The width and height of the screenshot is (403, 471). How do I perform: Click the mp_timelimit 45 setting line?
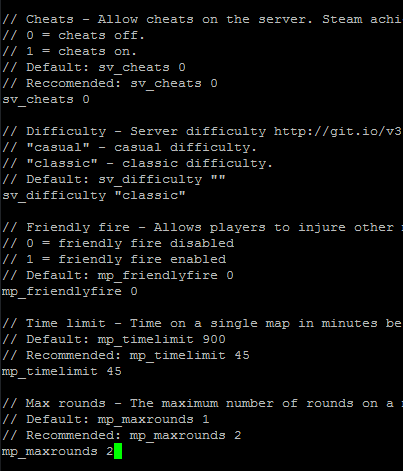(62, 371)
